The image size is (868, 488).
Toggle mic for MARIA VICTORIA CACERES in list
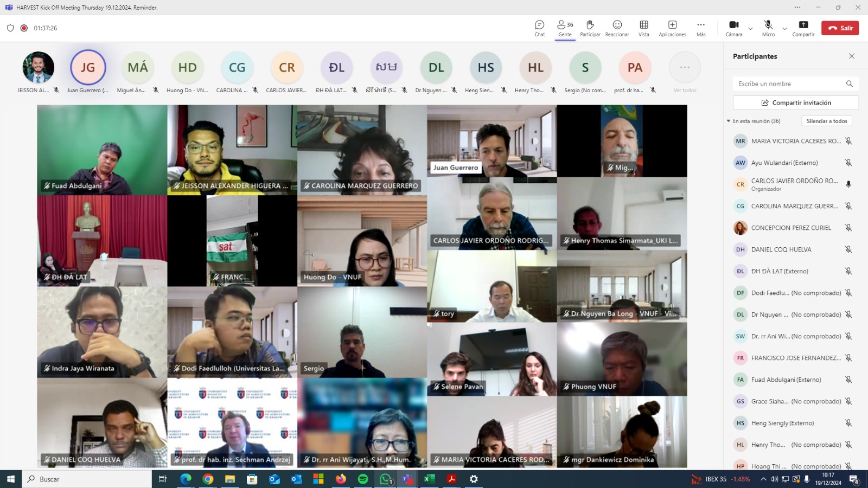click(848, 141)
